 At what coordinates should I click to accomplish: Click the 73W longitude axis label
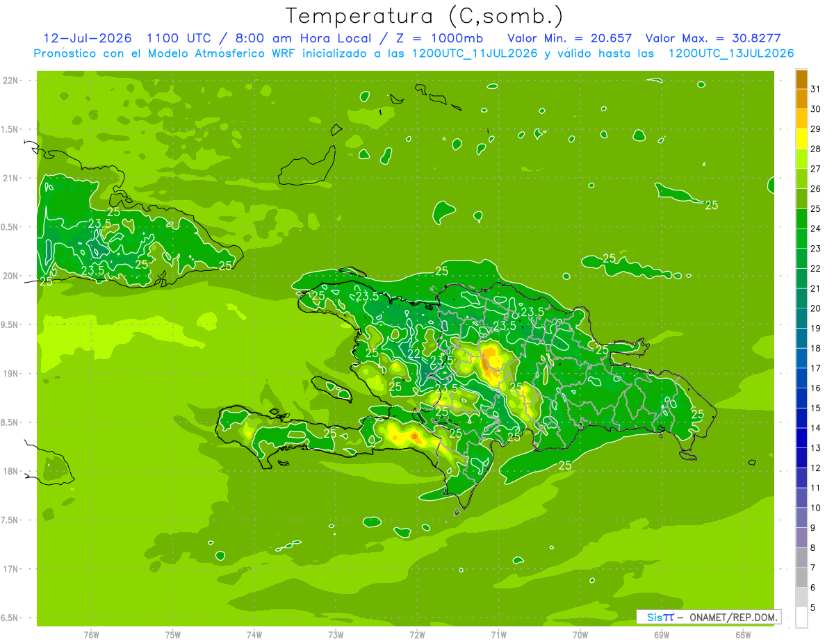pos(336,634)
